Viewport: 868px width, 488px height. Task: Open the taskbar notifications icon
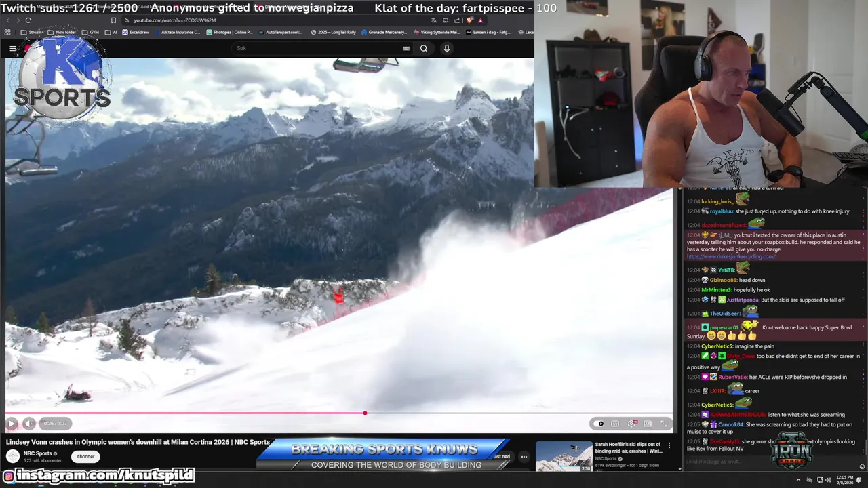pos(859,480)
